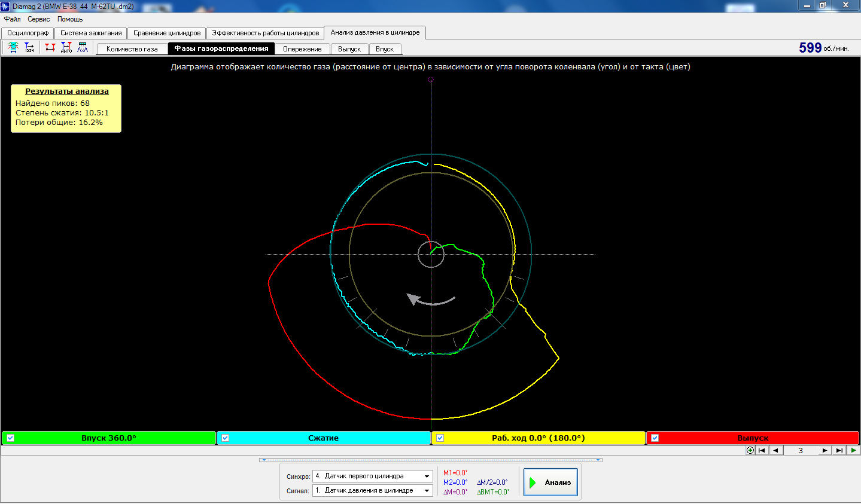Toggle the green Впуск 360.0° checkbox
The height and width of the screenshot is (504, 861).
(10, 438)
